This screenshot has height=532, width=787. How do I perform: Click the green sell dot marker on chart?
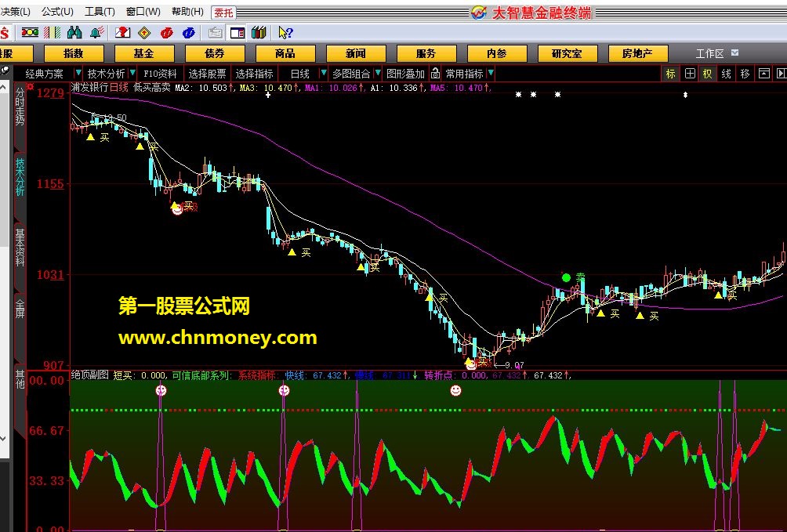click(x=567, y=277)
